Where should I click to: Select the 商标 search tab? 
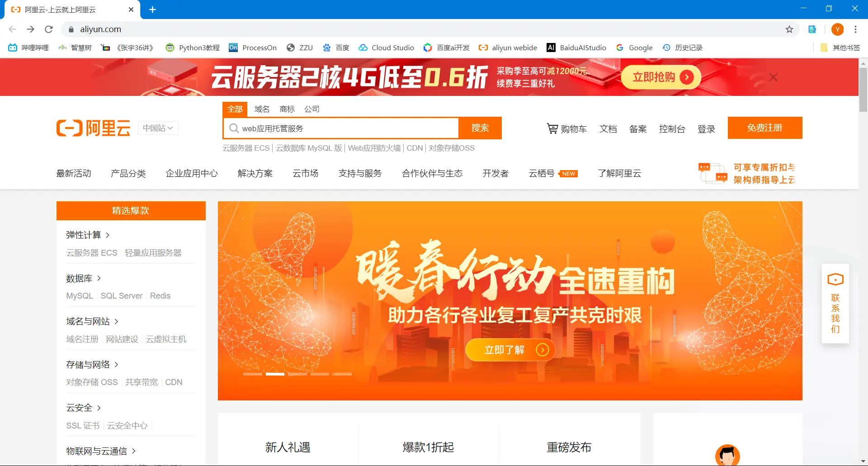tap(287, 109)
